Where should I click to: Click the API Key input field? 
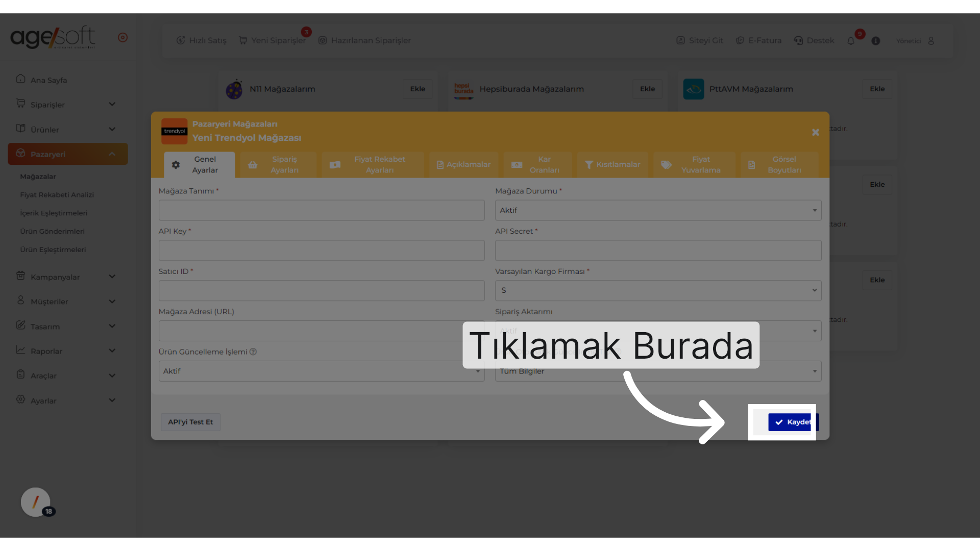click(322, 251)
